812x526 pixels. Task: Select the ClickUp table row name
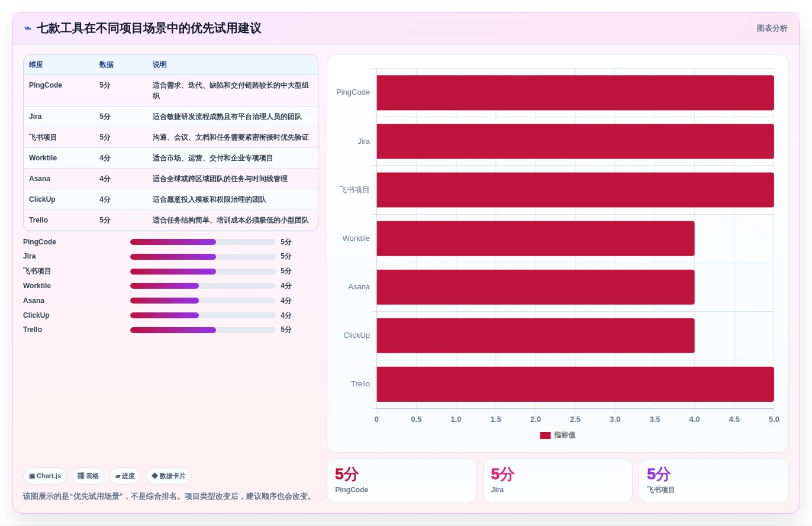coord(42,199)
